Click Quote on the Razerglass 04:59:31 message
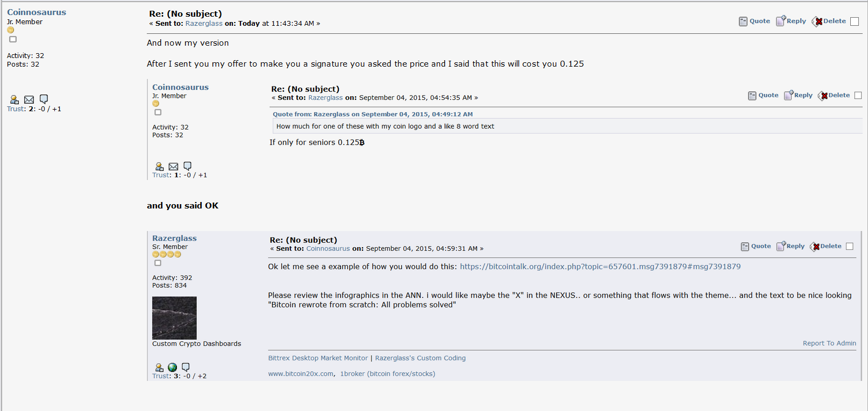This screenshot has width=868, height=411. (756, 246)
